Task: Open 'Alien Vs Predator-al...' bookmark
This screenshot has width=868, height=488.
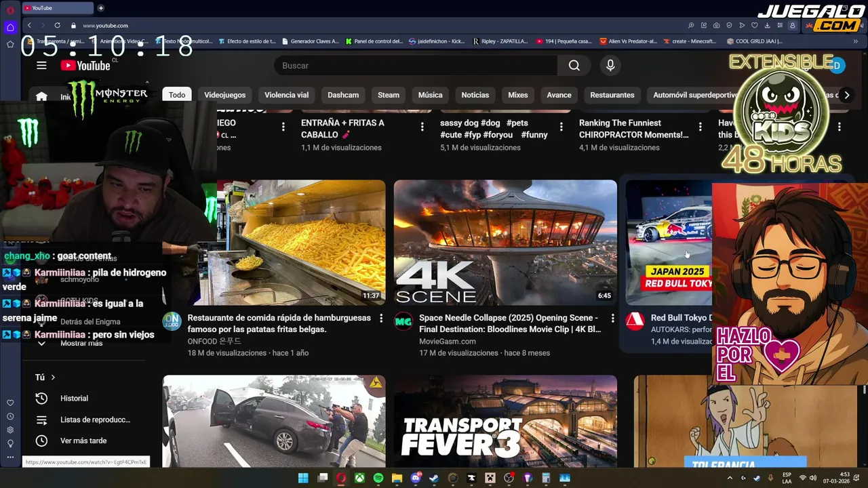Action: pos(629,41)
